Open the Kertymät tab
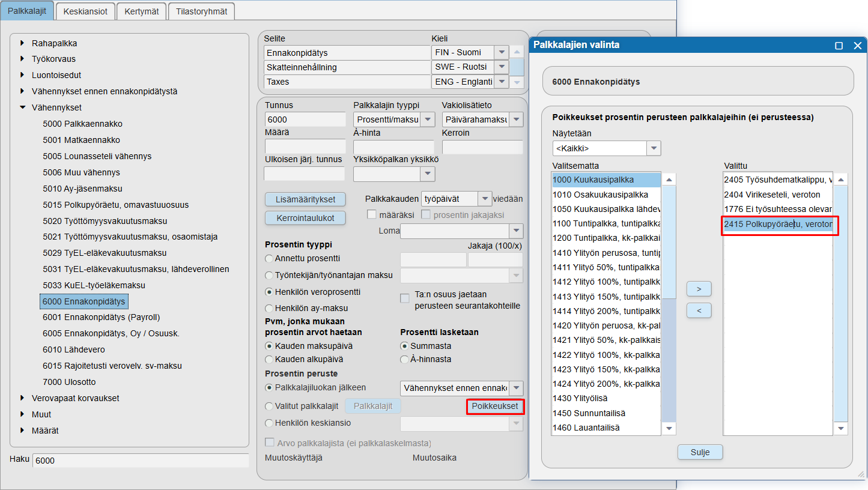Viewport: 868px width, 490px height. [141, 11]
